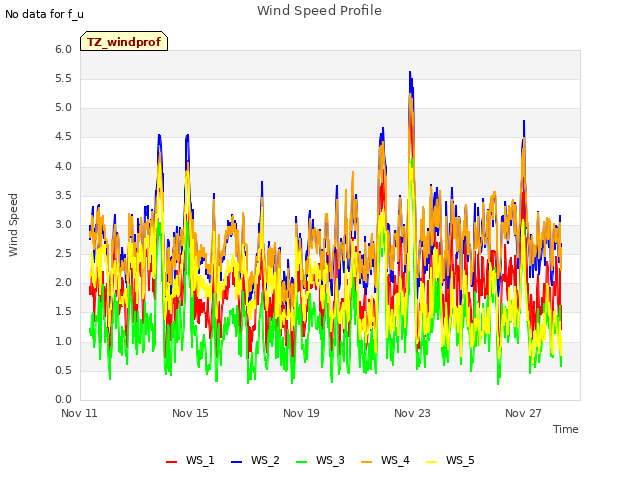
Task: Click the 2.0 y-axis tick label
Action: (x=64, y=282)
